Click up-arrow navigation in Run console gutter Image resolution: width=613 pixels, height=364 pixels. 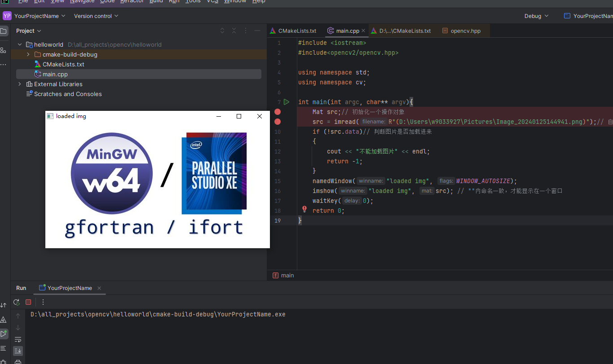[x=18, y=316]
